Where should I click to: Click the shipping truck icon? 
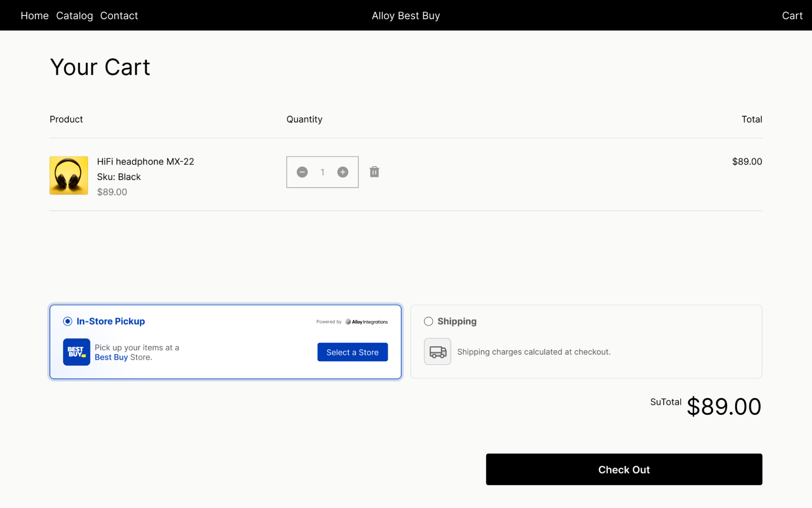437,352
